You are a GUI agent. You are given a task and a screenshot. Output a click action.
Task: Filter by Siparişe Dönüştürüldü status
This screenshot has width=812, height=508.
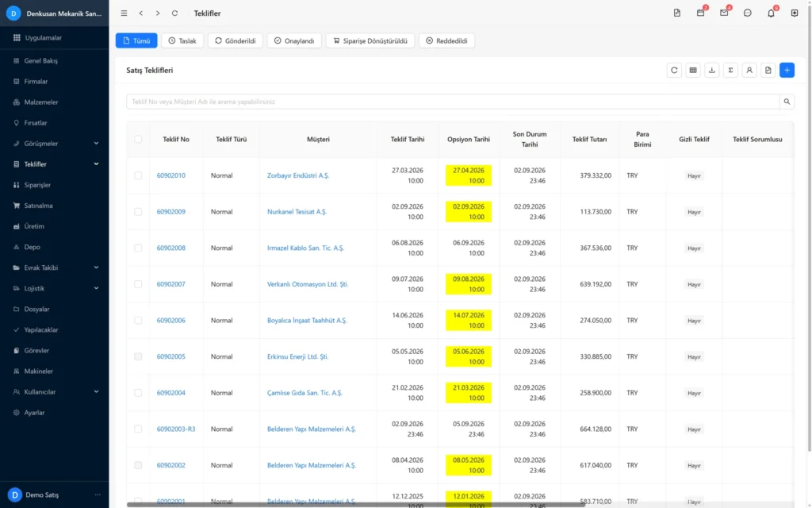pos(370,40)
